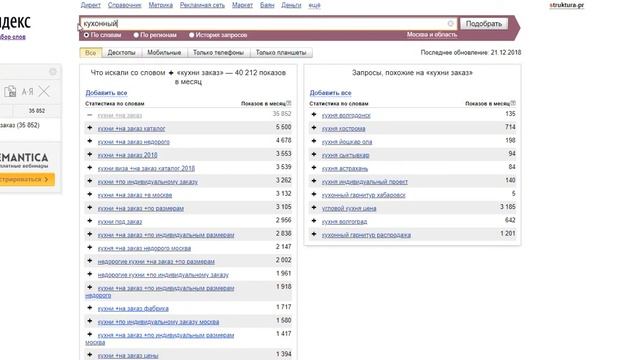640x360 pixels.
Task: Switch to the 'Только телефоны' tab
Action: (x=218, y=53)
